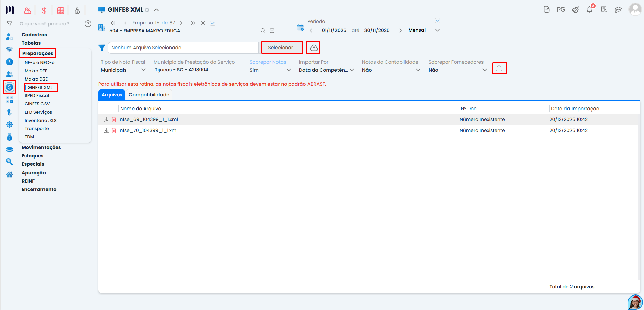Switch to Compatibilidade tab

[149, 95]
